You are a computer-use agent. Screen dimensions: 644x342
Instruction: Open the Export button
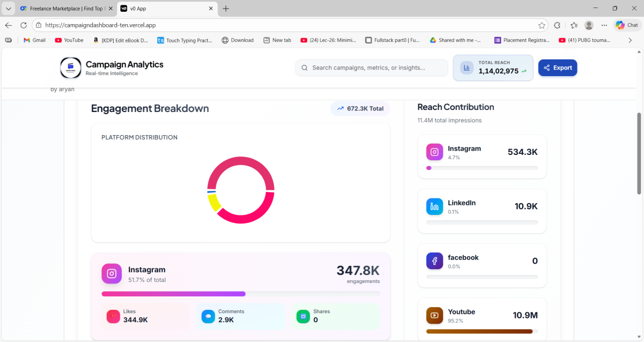[x=558, y=68]
